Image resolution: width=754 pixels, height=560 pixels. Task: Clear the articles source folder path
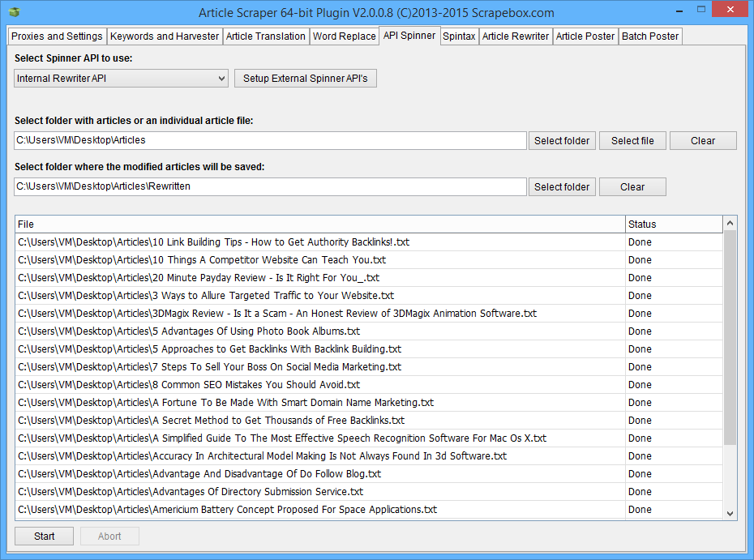click(x=703, y=141)
